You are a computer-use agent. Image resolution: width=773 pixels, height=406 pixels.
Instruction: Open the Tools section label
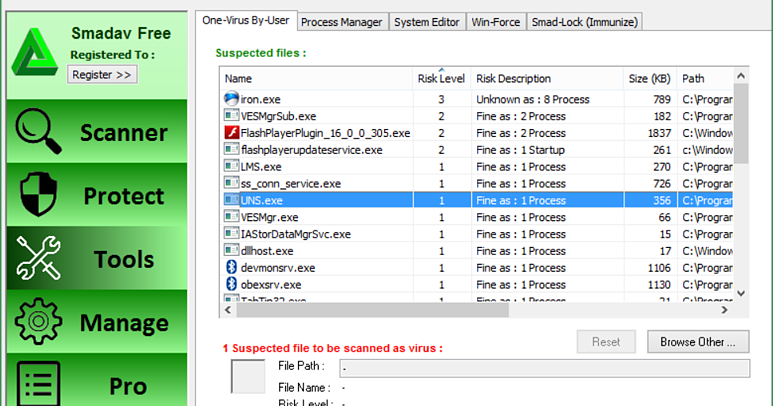pos(124,260)
